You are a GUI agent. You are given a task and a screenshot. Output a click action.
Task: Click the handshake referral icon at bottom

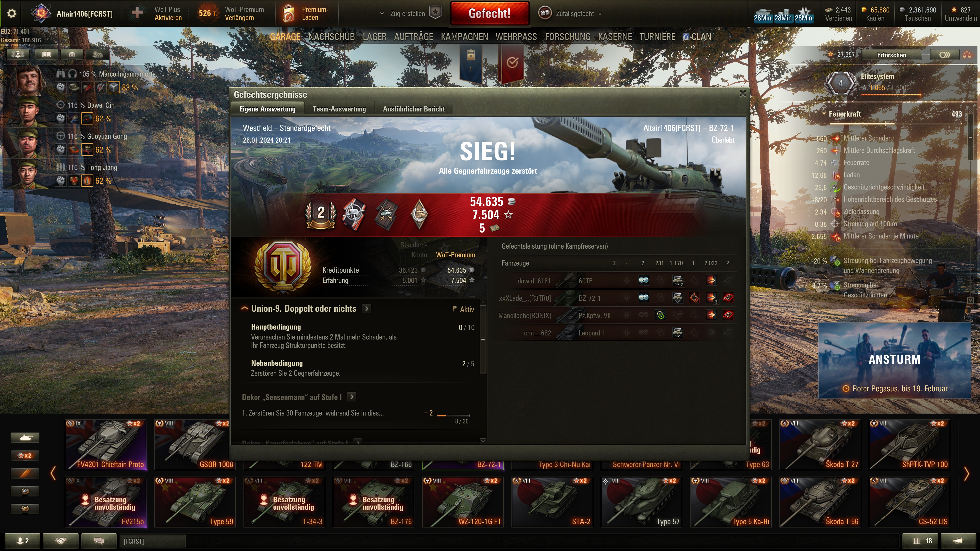(x=61, y=541)
